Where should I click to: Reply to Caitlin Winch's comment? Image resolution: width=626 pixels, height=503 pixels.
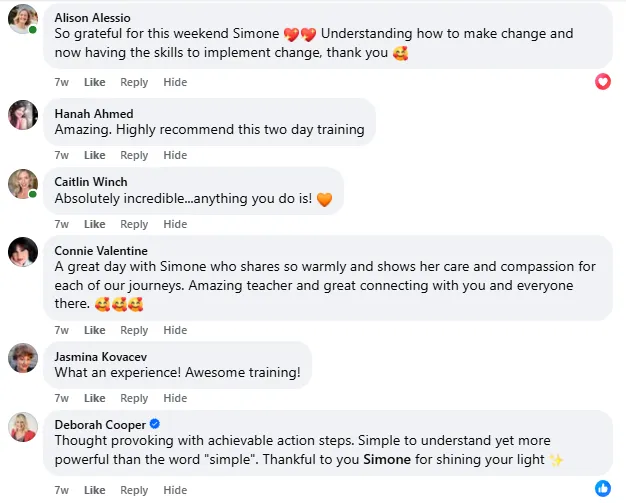[x=134, y=224]
